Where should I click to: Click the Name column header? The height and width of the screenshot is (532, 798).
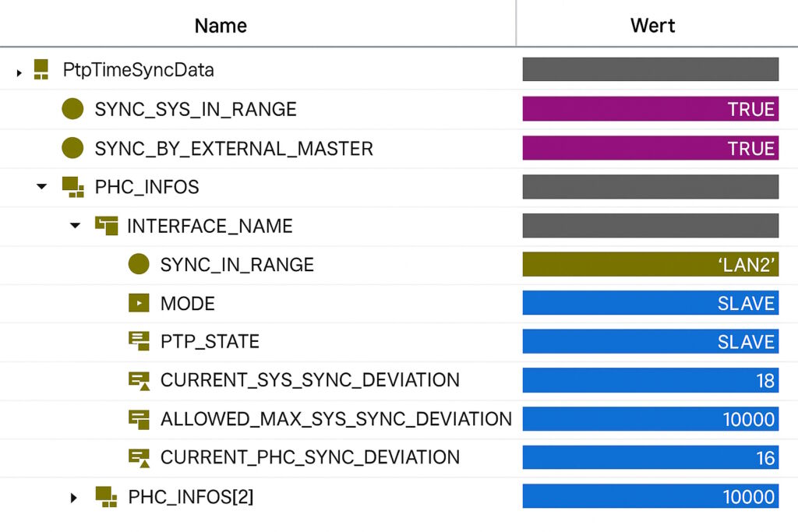(221, 26)
